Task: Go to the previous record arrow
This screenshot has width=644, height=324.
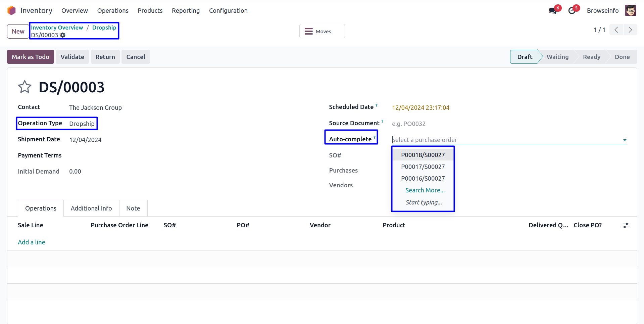Action: click(x=616, y=30)
